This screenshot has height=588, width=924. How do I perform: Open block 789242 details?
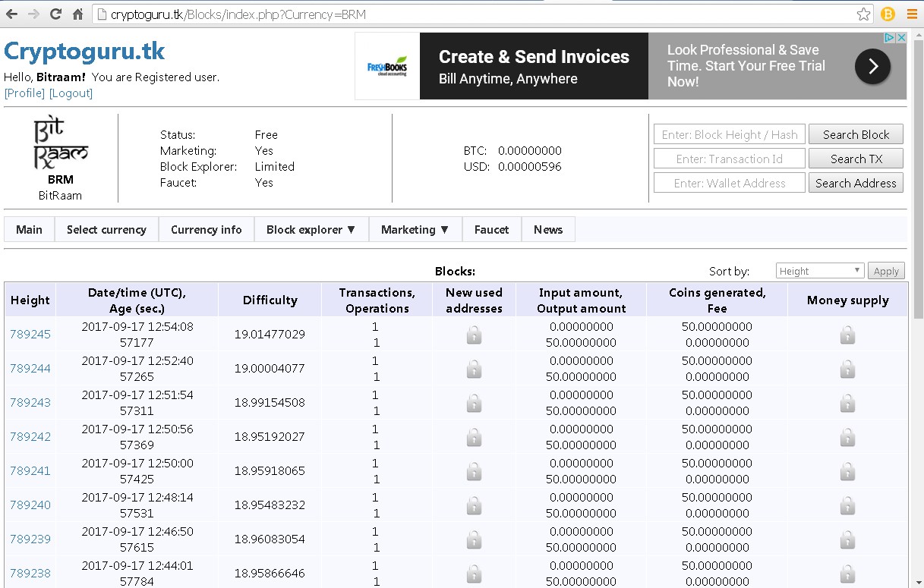click(x=30, y=436)
